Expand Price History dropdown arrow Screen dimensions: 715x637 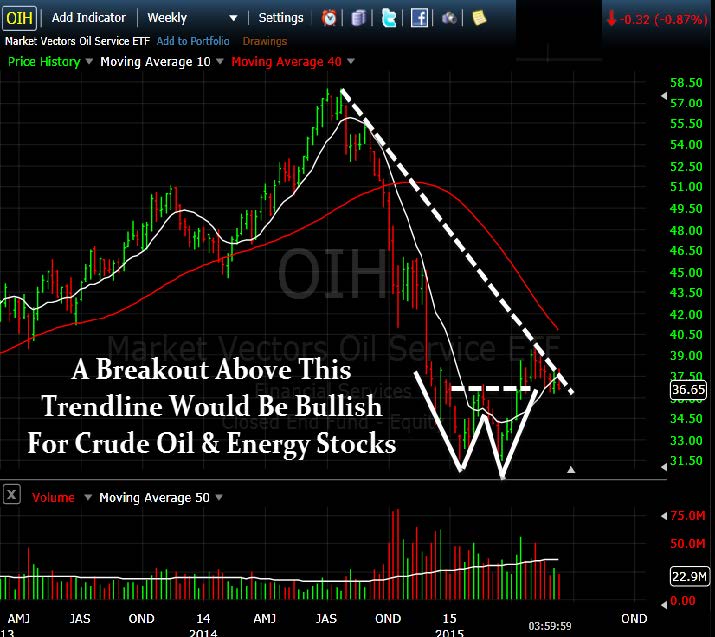pos(89,61)
